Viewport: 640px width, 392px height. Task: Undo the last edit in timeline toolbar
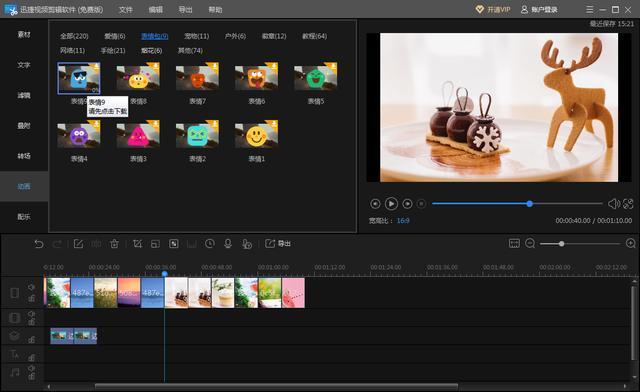pos(39,244)
